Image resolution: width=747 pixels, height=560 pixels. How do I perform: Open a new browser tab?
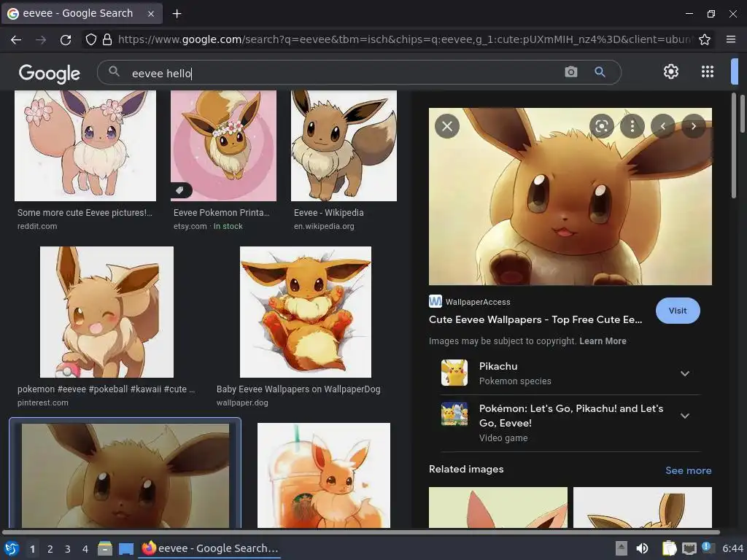tap(177, 14)
